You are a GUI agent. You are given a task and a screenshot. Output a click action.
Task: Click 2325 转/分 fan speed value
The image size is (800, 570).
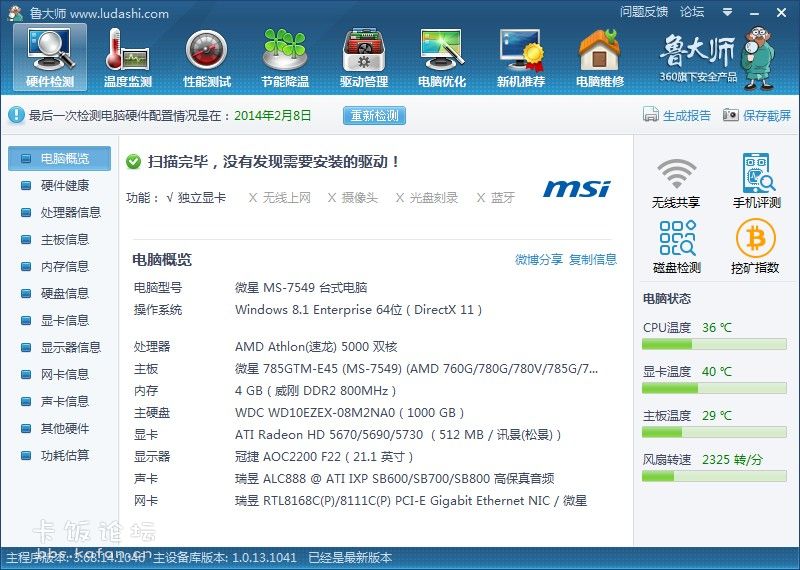[x=732, y=460]
